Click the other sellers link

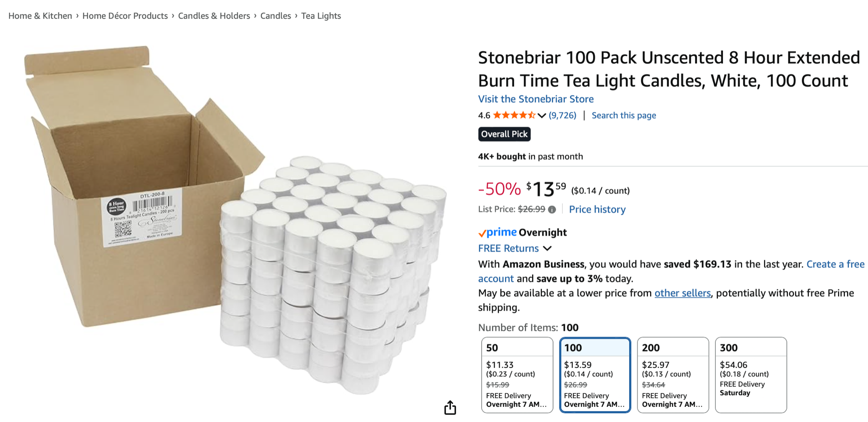tap(682, 293)
